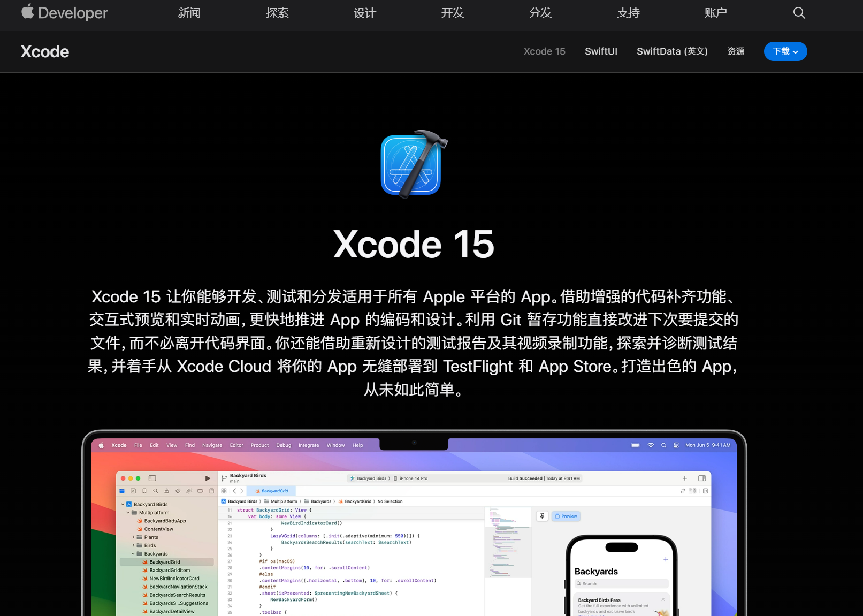The width and height of the screenshot is (863, 616).
Task: Toggle the inspector panel icon in Xcode
Action: tap(702, 478)
